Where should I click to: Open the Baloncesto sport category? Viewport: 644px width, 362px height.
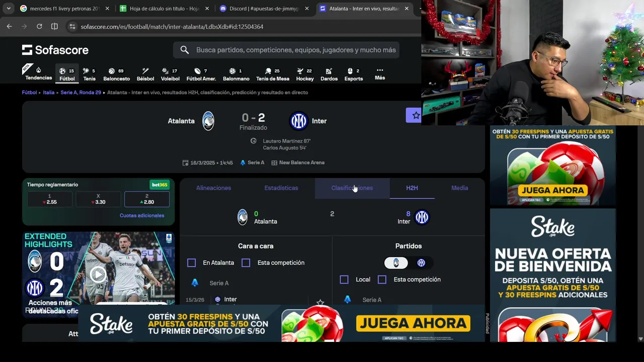[116, 74]
